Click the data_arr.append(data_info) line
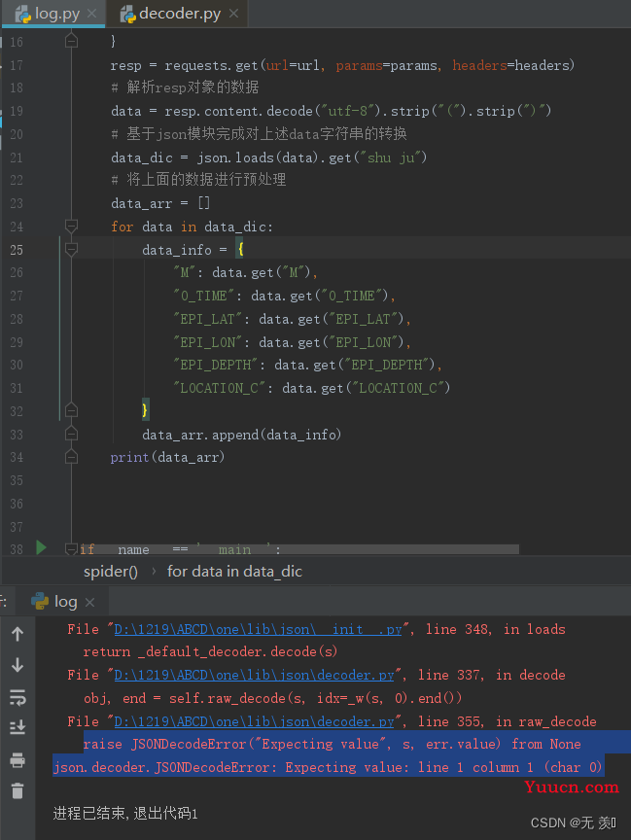This screenshot has height=840, width=631. coord(241,435)
